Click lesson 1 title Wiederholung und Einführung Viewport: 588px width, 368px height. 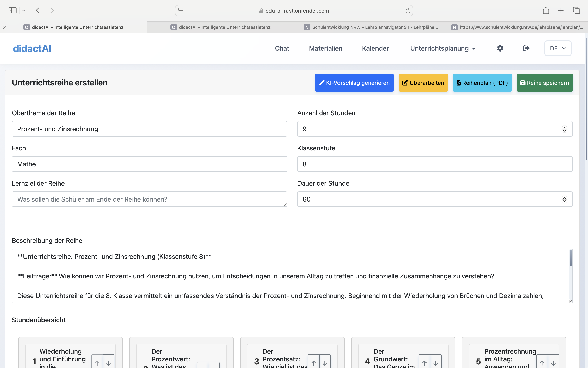pos(63,358)
